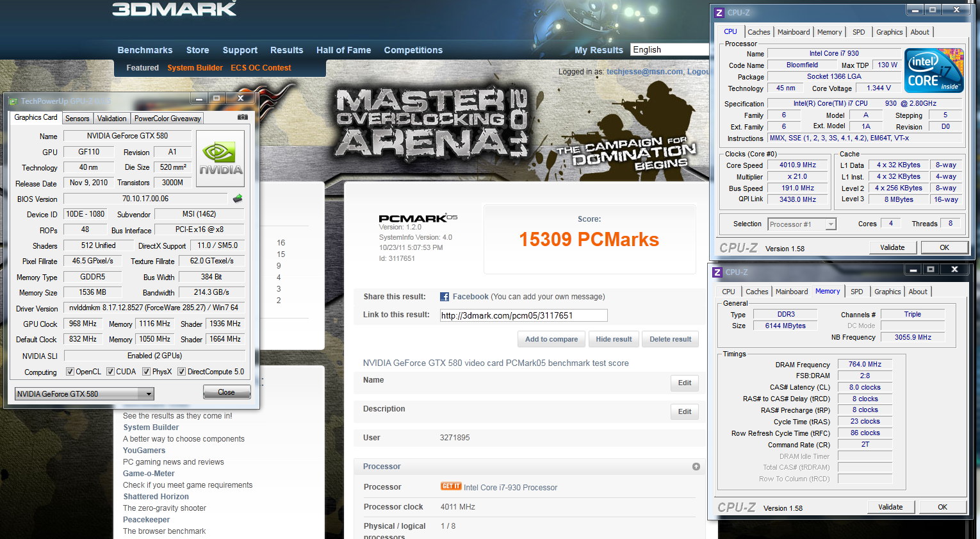
Task: Open Caches tab in upper CPU-Z window
Action: click(x=759, y=32)
